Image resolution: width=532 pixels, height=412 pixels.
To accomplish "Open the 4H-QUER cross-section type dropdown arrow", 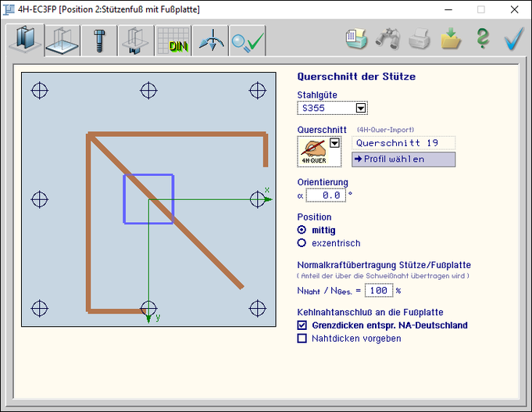I will pyautogui.click(x=334, y=143).
